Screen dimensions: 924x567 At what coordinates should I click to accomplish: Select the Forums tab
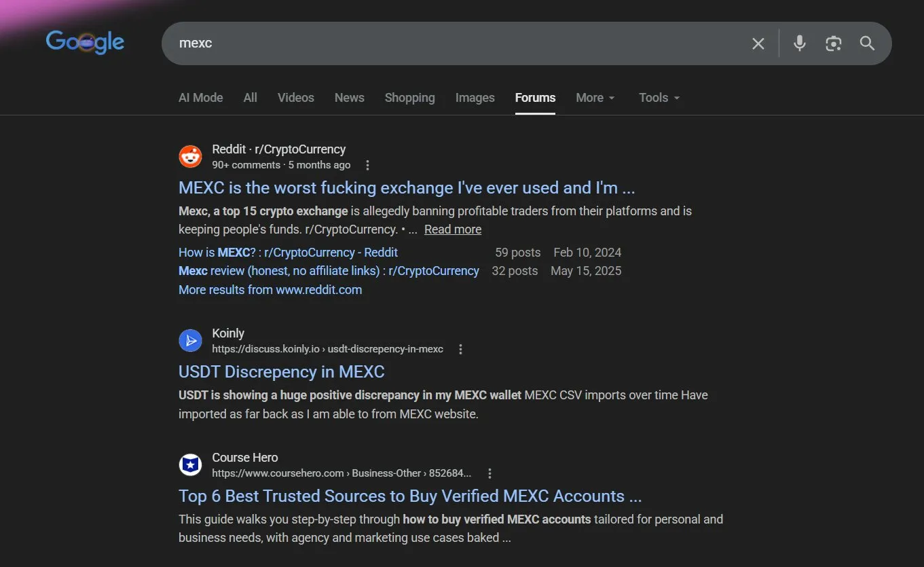[535, 98]
